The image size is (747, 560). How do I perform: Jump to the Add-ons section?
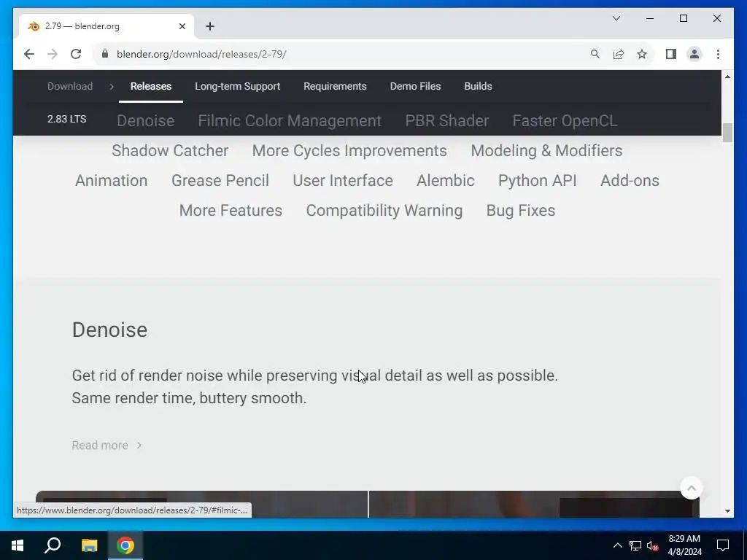point(630,181)
